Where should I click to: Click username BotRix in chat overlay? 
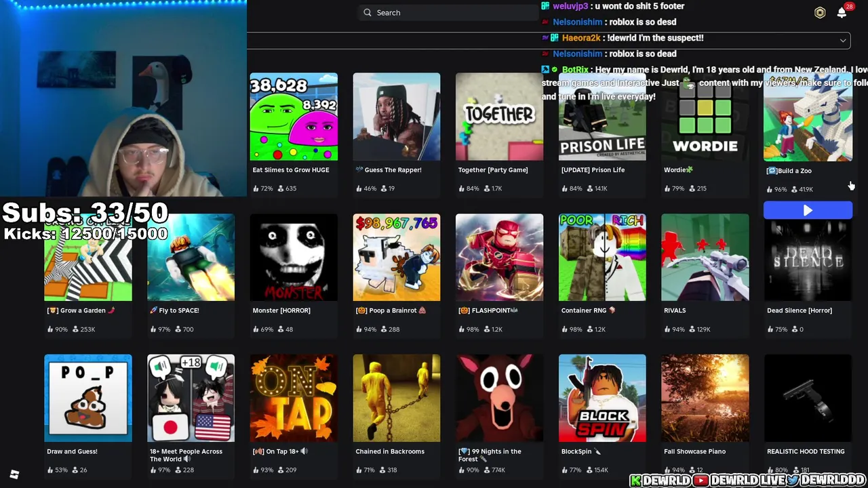[575, 70]
